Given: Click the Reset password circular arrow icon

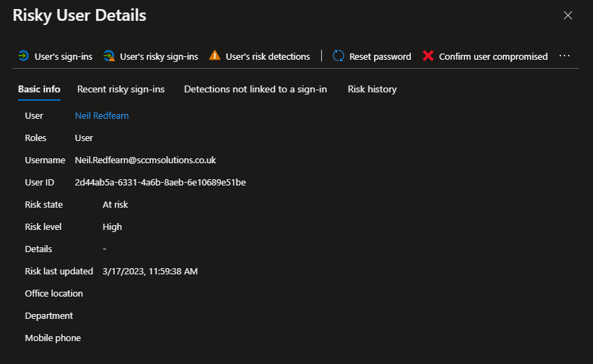Looking at the screenshot, I should (339, 56).
